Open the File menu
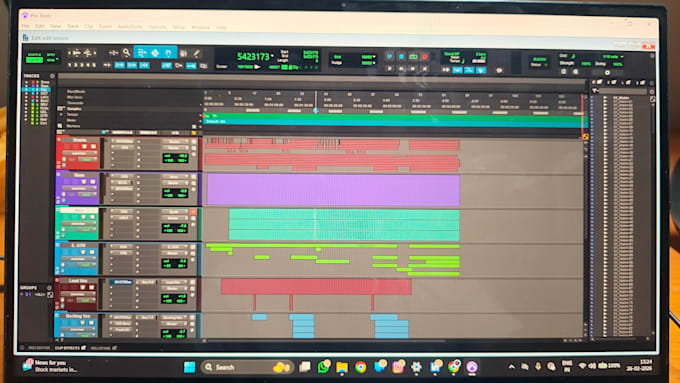Viewport: 680px width, 383px height. [x=26, y=26]
